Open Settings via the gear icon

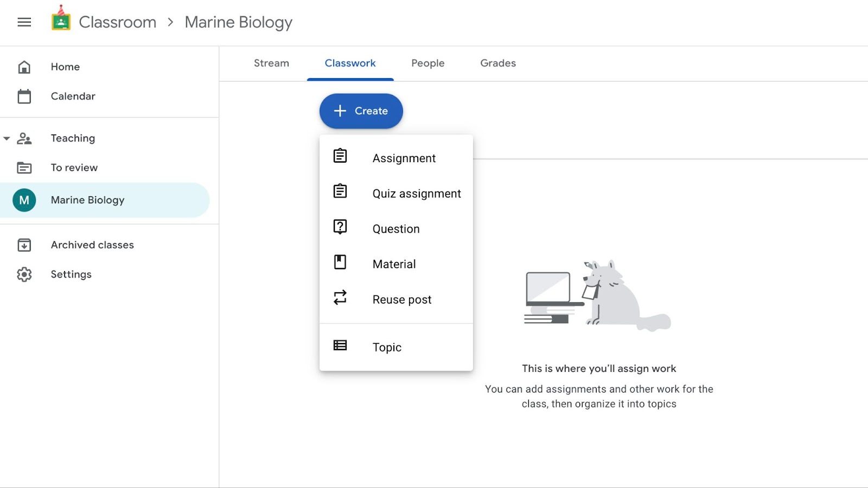click(24, 274)
